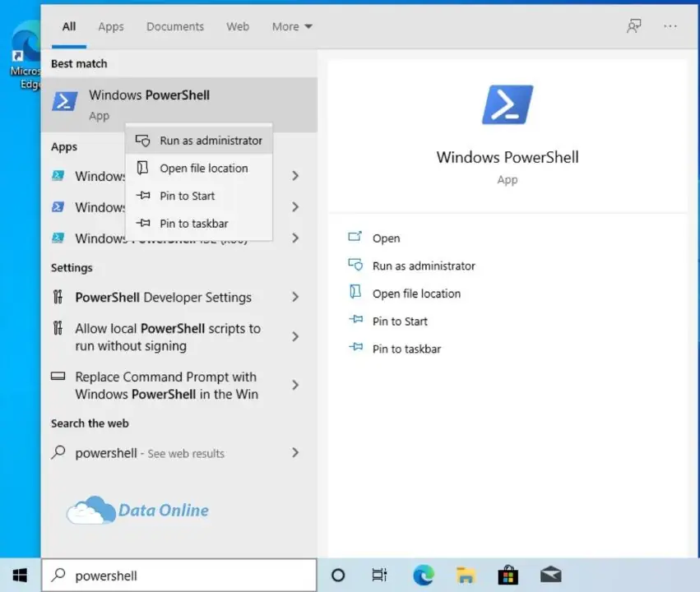This screenshot has width=700, height=592.
Task: Switch to the Web search tab
Action: [x=238, y=27]
